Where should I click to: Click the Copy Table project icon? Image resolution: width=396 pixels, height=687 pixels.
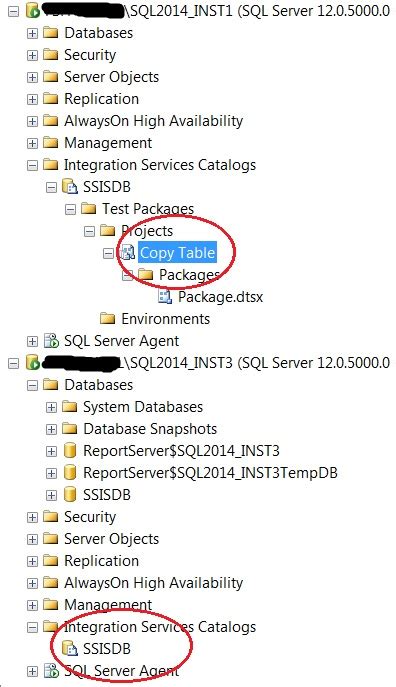click(x=128, y=252)
